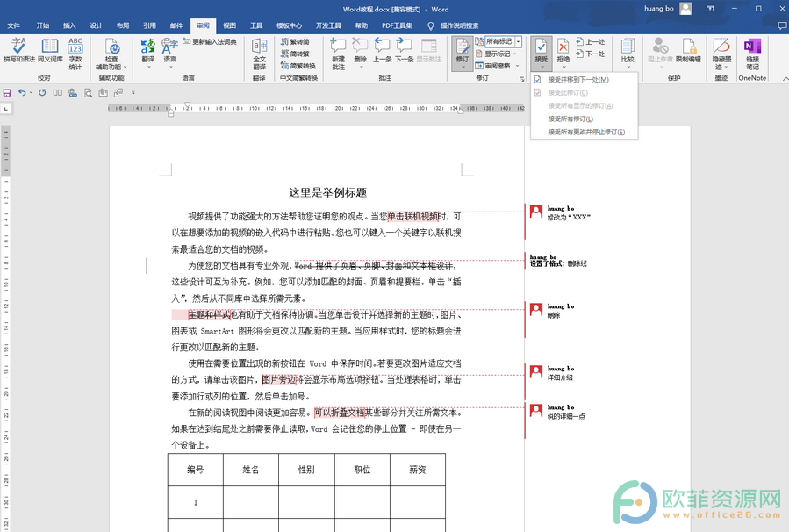Click the tab stop selector beside ruler

6,108
